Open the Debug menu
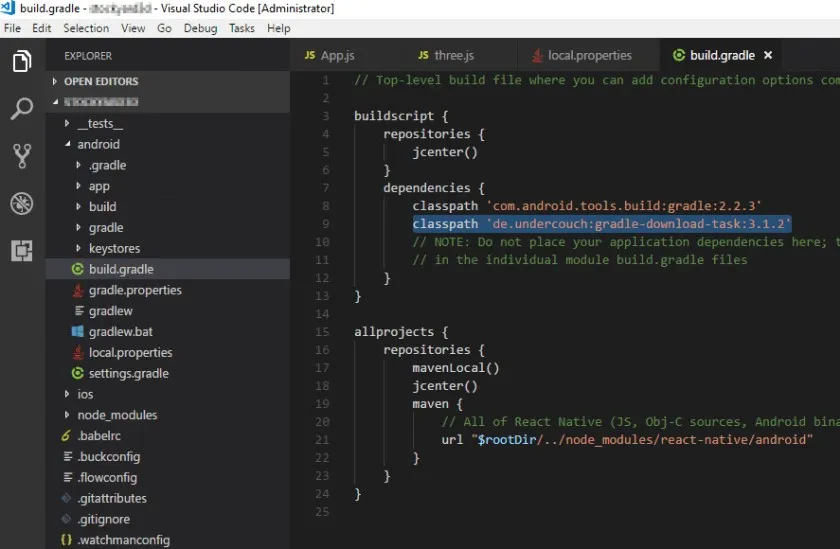The width and height of the screenshot is (840, 549). (x=200, y=28)
